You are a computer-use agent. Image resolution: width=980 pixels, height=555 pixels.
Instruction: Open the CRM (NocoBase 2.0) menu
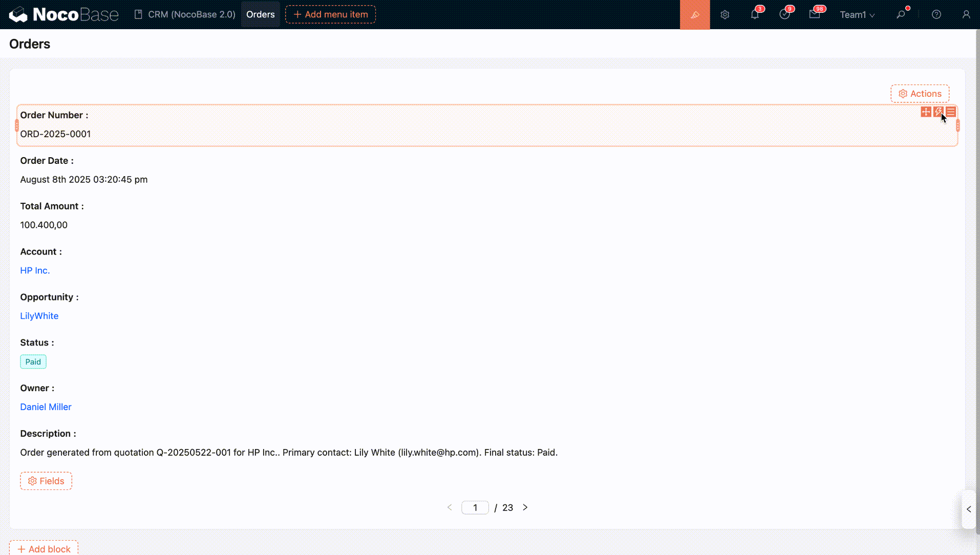[x=185, y=14]
